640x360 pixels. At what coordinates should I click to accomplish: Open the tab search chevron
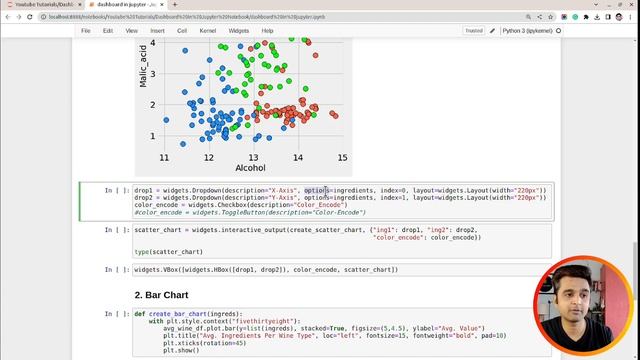[x=596, y=4]
